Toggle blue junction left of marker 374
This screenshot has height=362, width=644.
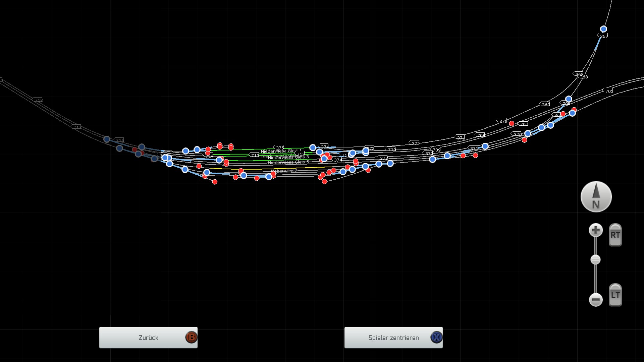coord(313,147)
